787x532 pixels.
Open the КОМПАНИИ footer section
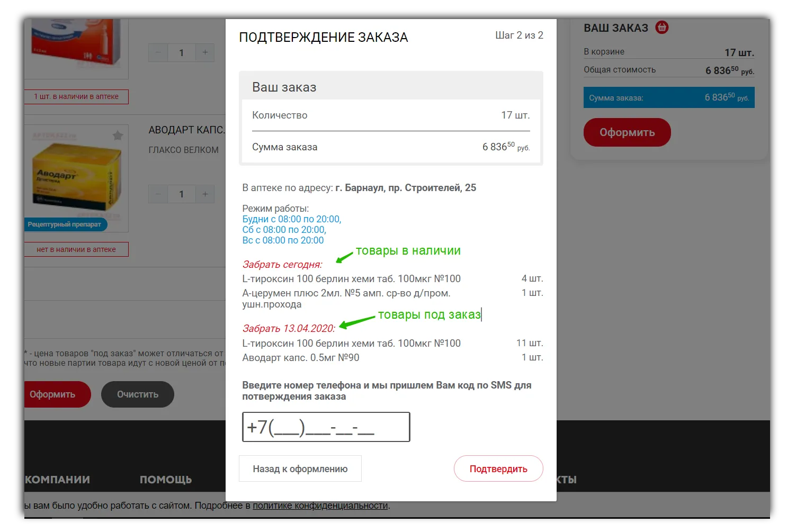57,480
